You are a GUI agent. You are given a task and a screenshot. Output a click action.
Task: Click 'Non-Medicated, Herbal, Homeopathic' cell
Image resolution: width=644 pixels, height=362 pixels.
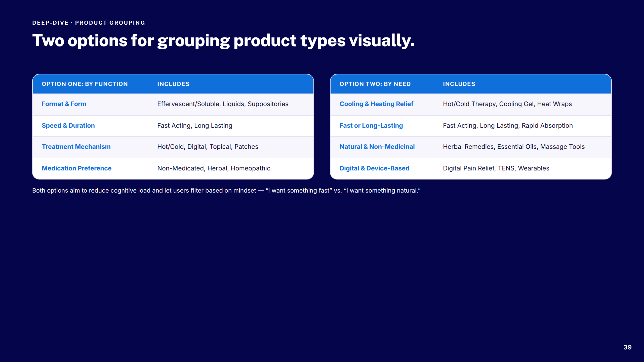(214, 168)
